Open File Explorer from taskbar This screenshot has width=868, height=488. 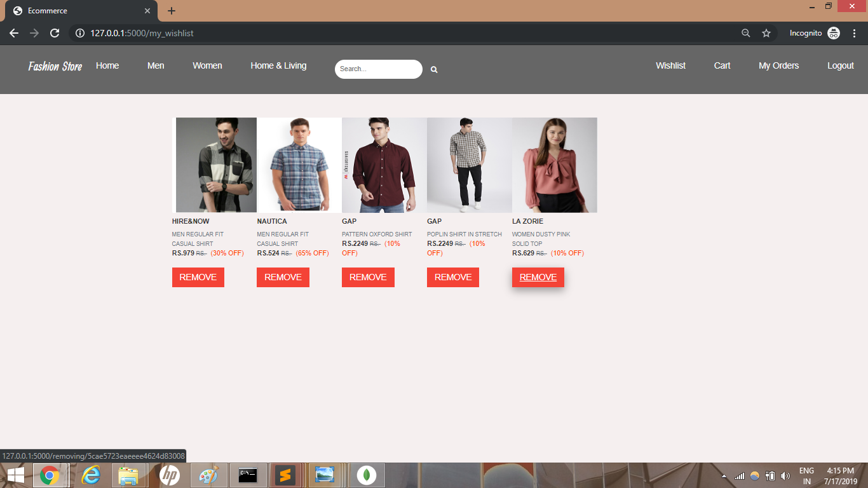[x=129, y=475]
